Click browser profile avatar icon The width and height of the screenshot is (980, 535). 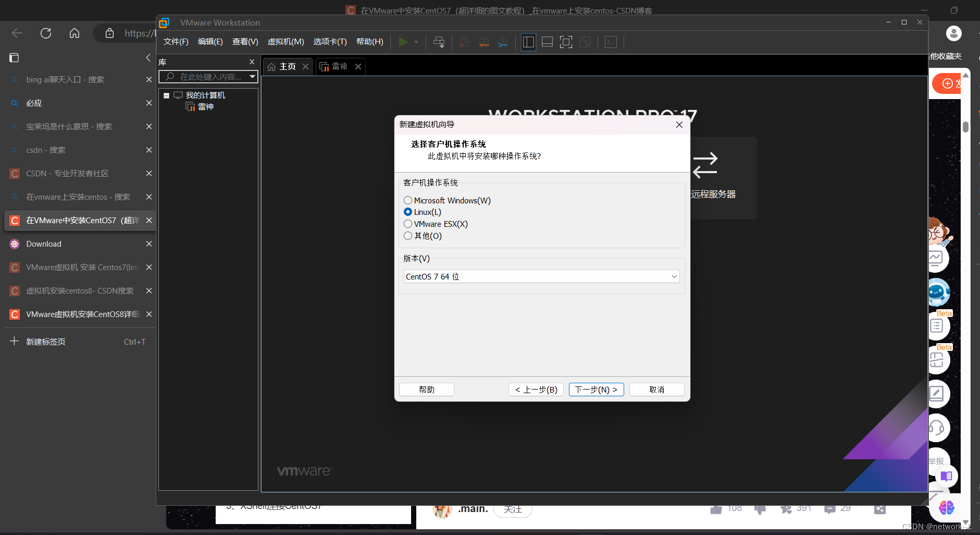tap(953, 33)
